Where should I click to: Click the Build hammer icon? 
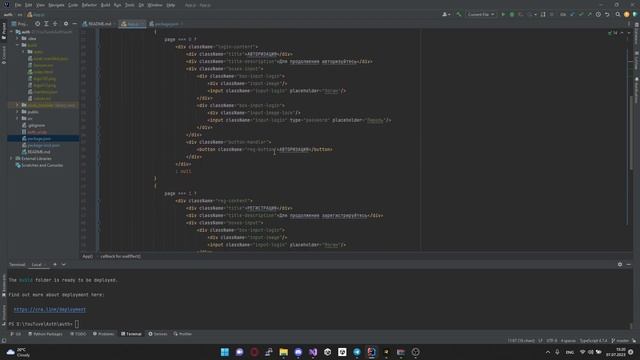click(459, 14)
